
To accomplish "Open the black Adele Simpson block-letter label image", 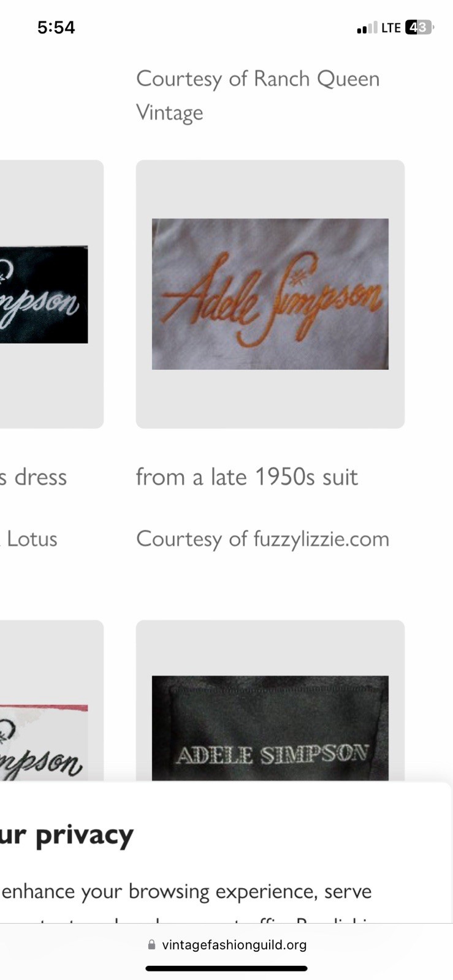I will [270, 728].
